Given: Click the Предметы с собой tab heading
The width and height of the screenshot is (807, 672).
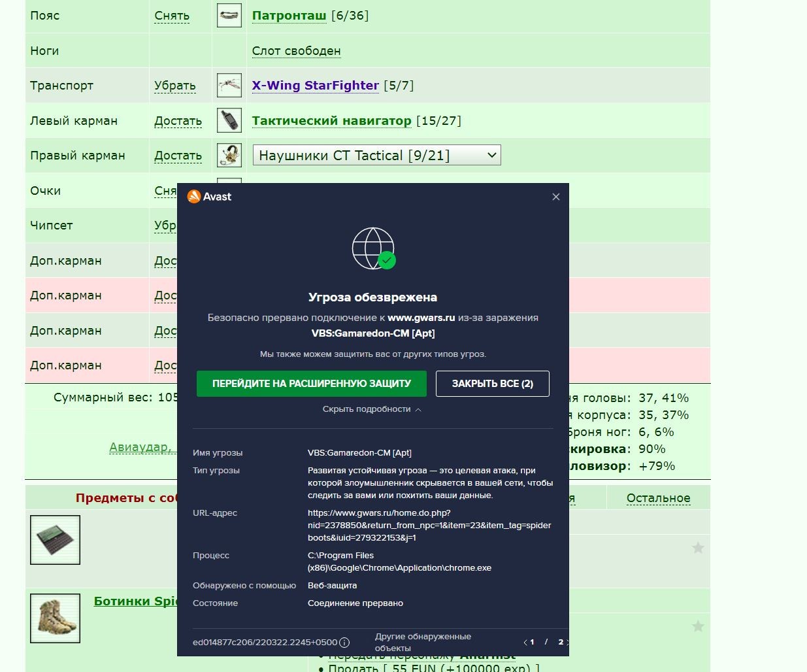Looking at the screenshot, I should click(x=126, y=498).
